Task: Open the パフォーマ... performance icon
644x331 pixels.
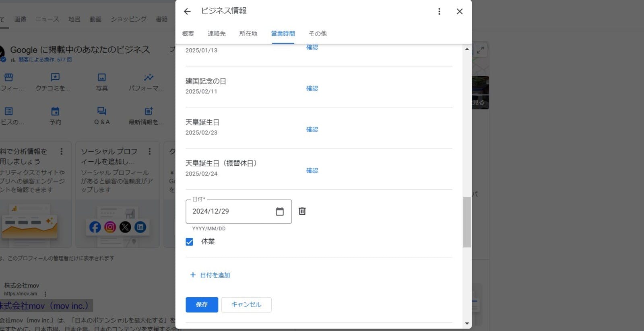Action: coord(148,77)
